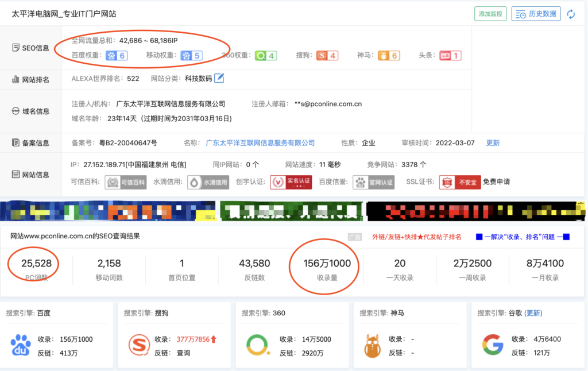Click the 添加监控 button
Screen dimensions: 588x371
490,14
